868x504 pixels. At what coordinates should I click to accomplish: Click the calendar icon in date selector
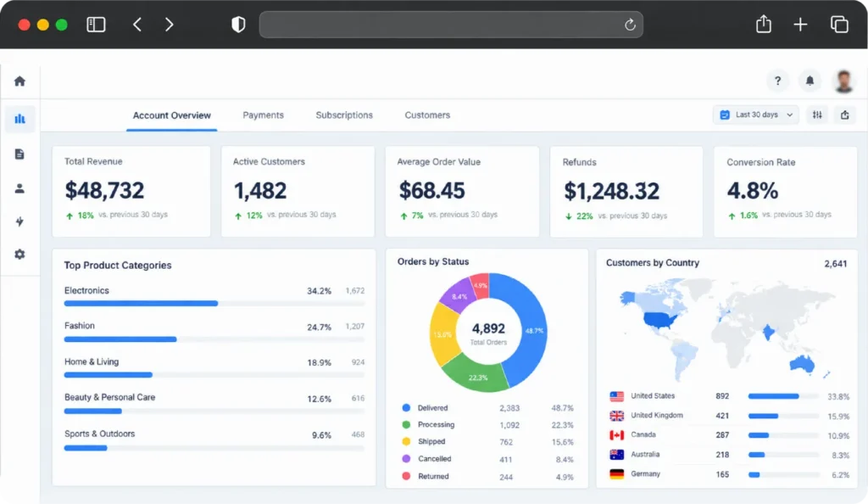(724, 115)
